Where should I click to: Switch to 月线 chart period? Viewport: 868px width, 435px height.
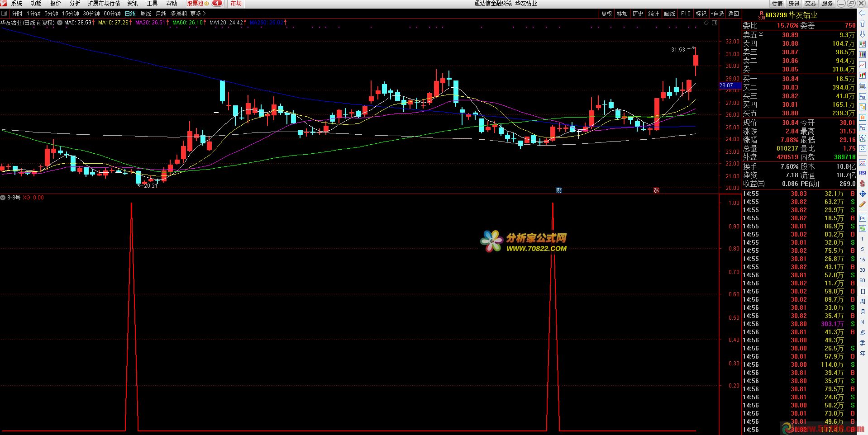click(161, 14)
